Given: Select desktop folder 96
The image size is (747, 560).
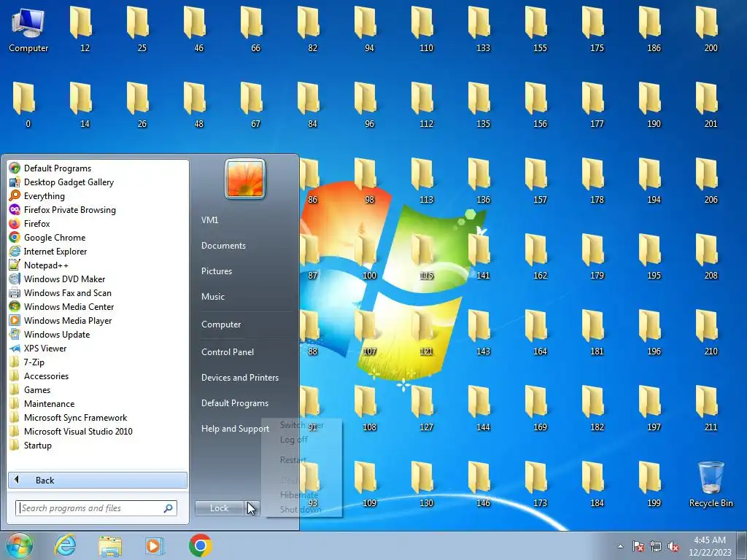Looking at the screenshot, I should [x=369, y=105].
